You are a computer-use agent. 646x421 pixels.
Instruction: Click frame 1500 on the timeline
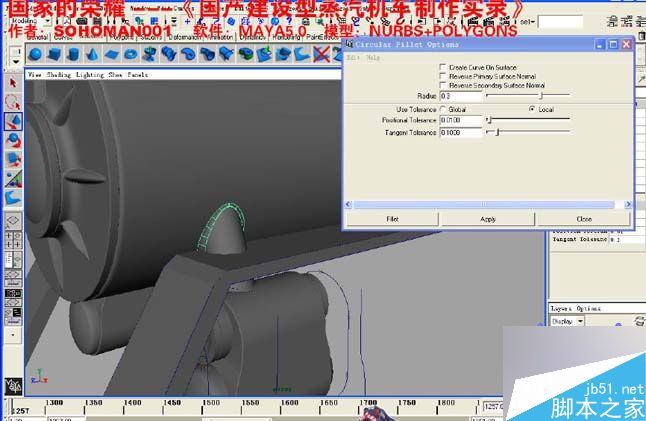[211, 405]
